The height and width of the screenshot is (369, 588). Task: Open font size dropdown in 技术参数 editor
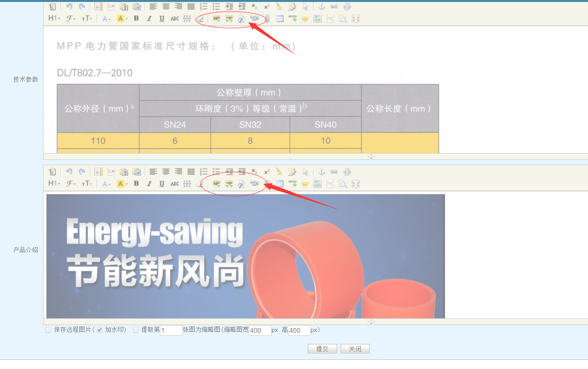click(86, 19)
